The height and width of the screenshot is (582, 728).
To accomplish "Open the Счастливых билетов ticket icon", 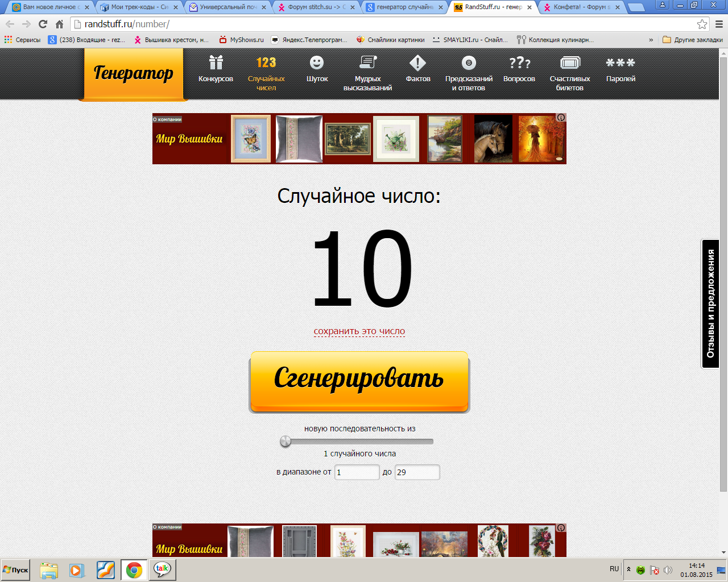I will pyautogui.click(x=570, y=63).
